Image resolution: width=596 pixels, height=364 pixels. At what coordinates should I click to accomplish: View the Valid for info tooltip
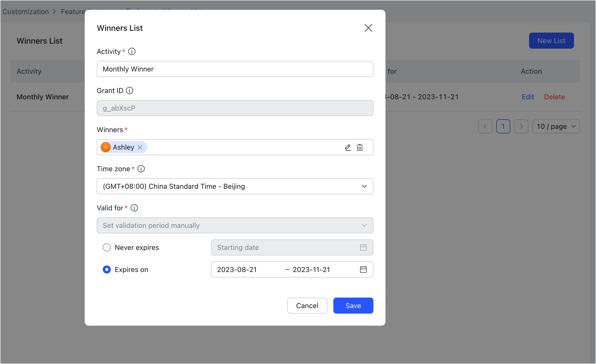coord(134,208)
